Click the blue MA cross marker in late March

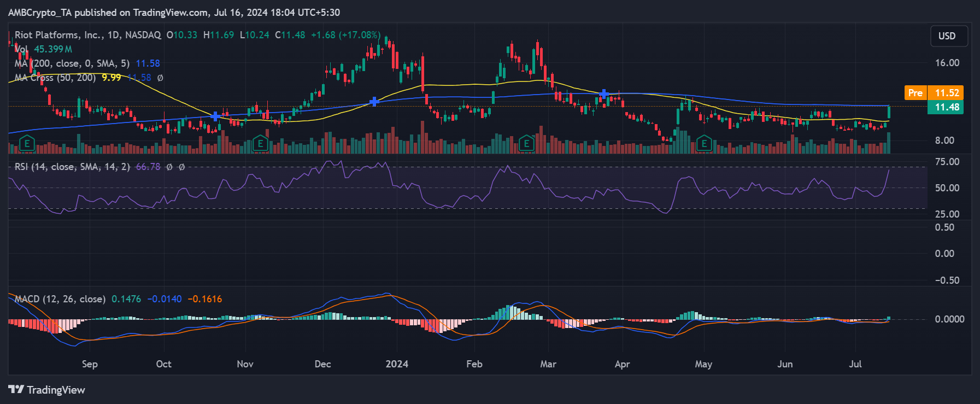[x=603, y=94]
